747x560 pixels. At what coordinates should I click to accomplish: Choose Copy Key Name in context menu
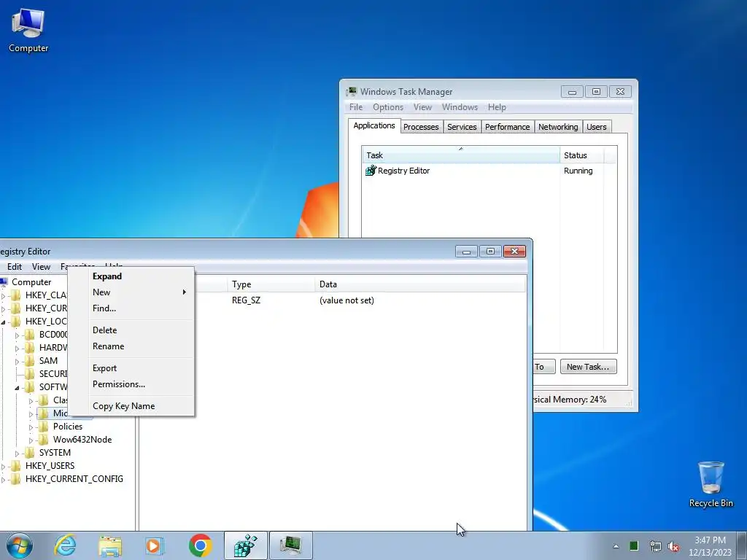pyautogui.click(x=131, y=405)
